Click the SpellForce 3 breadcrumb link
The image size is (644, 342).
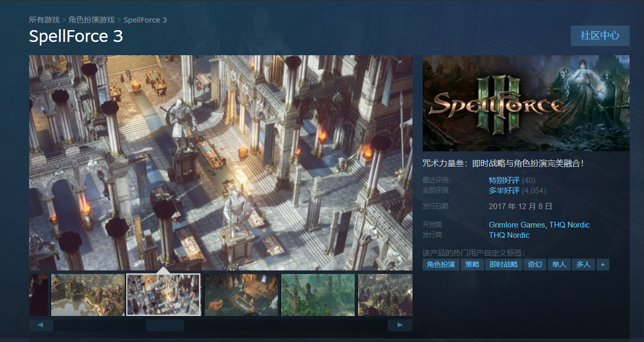145,20
